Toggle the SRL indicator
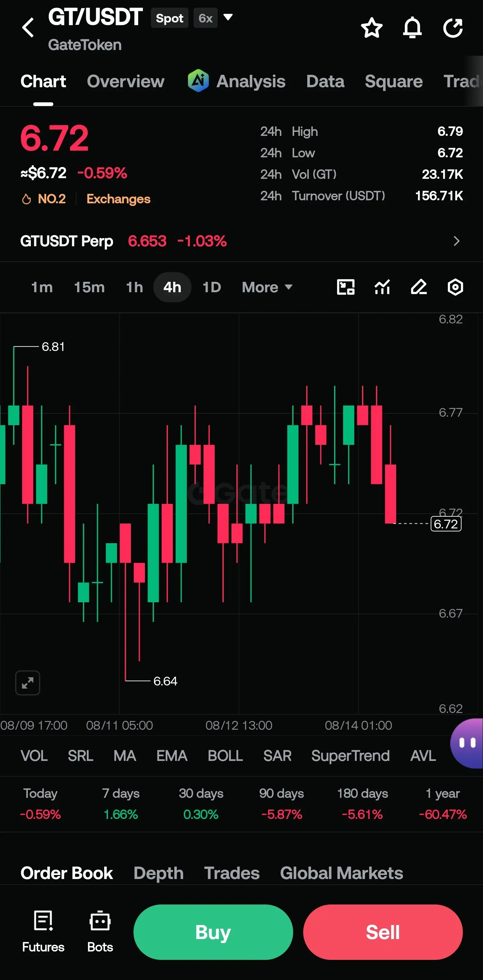The width and height of the screenshot is (483, 980). 80,756
